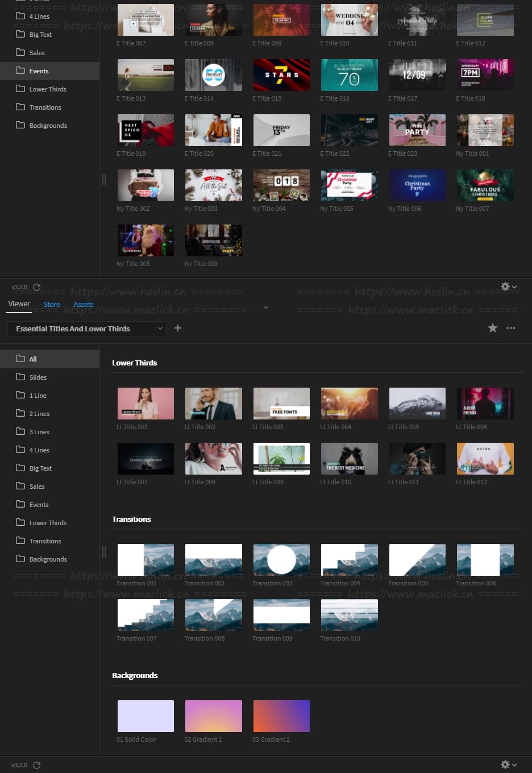Expand the small chevron right of the Assets tab
Screen dimensions: 532x773
(266, 307)
